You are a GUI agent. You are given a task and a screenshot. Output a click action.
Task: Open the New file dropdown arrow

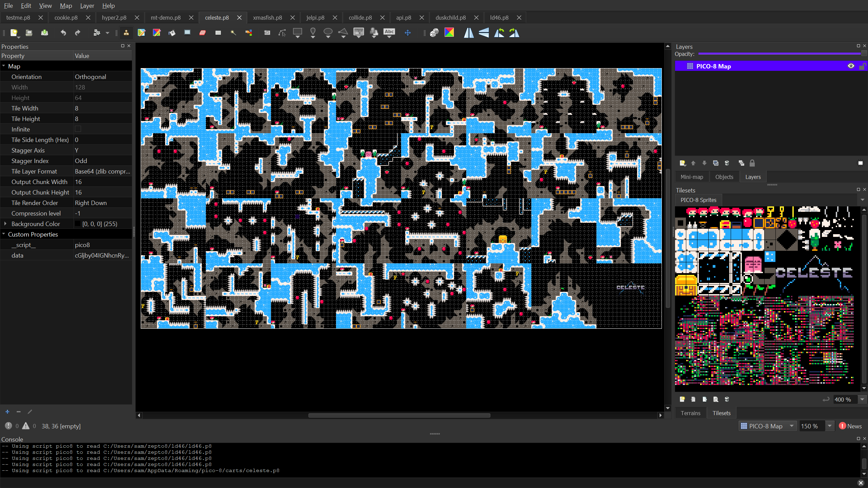coord(19,37)
